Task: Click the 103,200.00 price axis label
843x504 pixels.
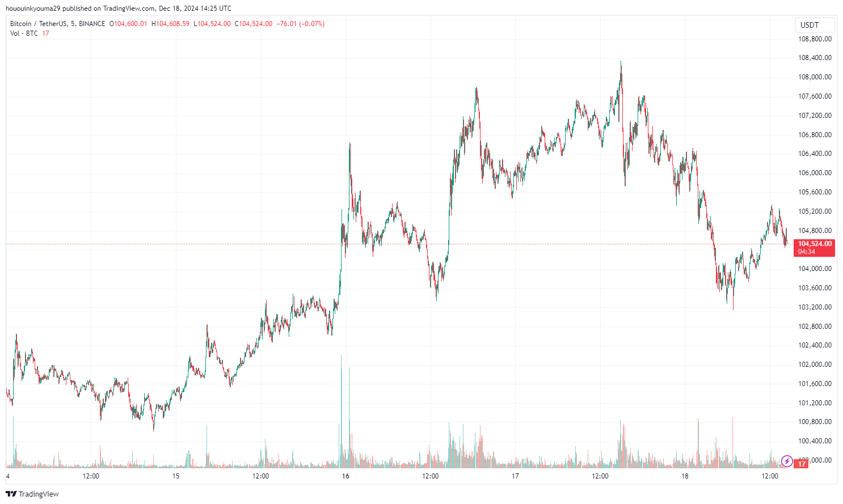Action: 815,307
